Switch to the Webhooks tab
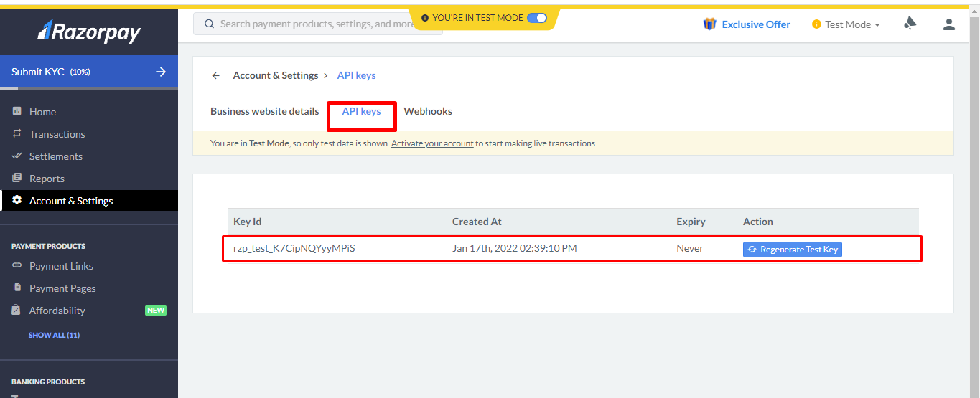The height and width of the screenshot is (398, 980). tap(428, 111)
